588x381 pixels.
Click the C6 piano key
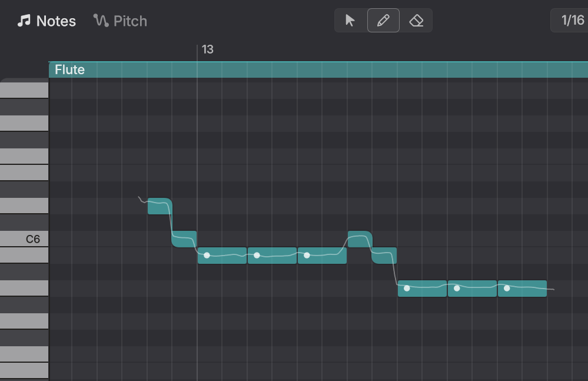tap(24, 239)
